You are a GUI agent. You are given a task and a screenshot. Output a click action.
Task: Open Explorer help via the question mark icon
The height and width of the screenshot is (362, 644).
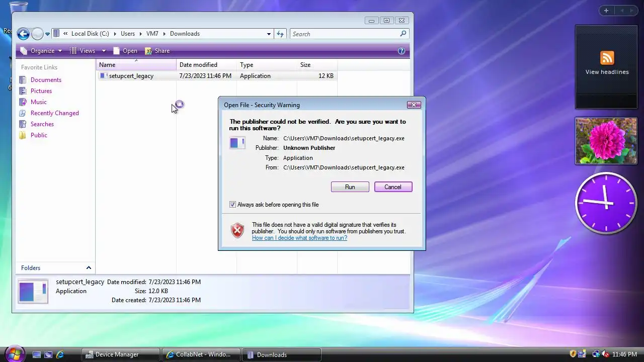pyautogui.click(x=401, y=51)
